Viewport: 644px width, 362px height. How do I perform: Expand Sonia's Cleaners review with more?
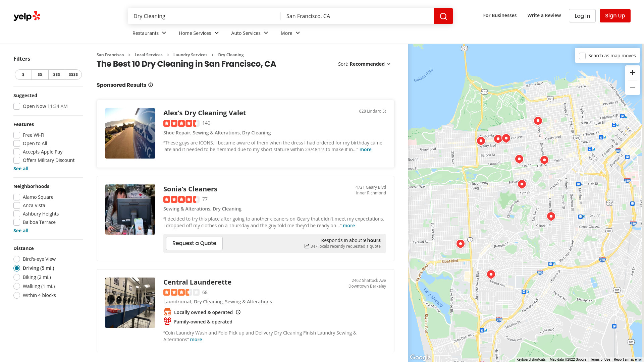click(348, 226)
